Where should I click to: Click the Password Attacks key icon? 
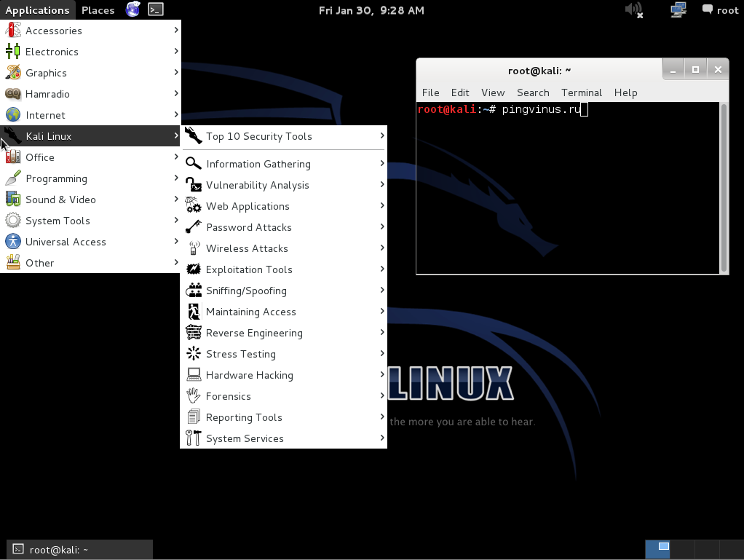click(193, 227)
